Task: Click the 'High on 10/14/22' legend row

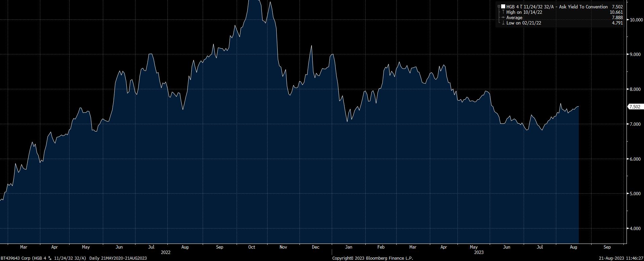Action: tap(524, 12)
